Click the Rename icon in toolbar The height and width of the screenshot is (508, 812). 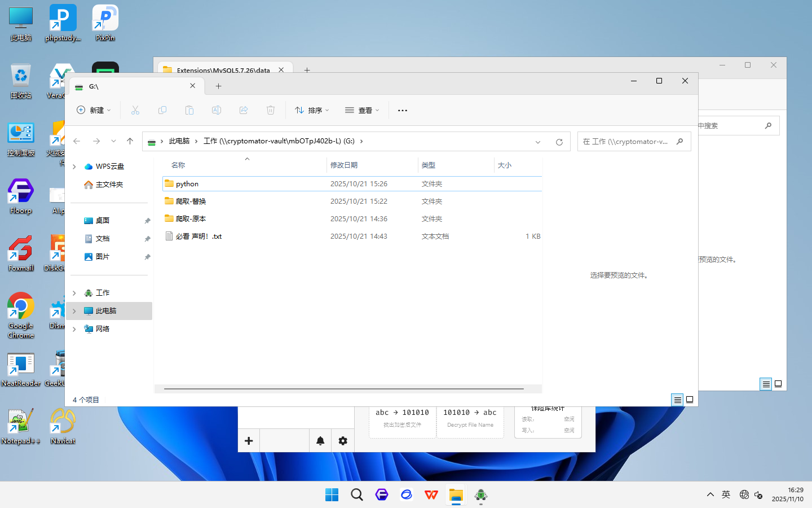[217, 111]
